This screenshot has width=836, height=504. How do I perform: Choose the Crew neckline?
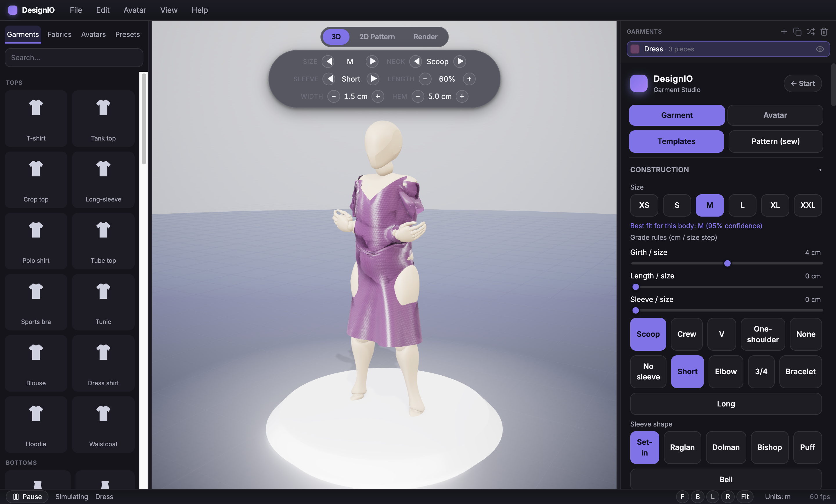tap(687, 334)
